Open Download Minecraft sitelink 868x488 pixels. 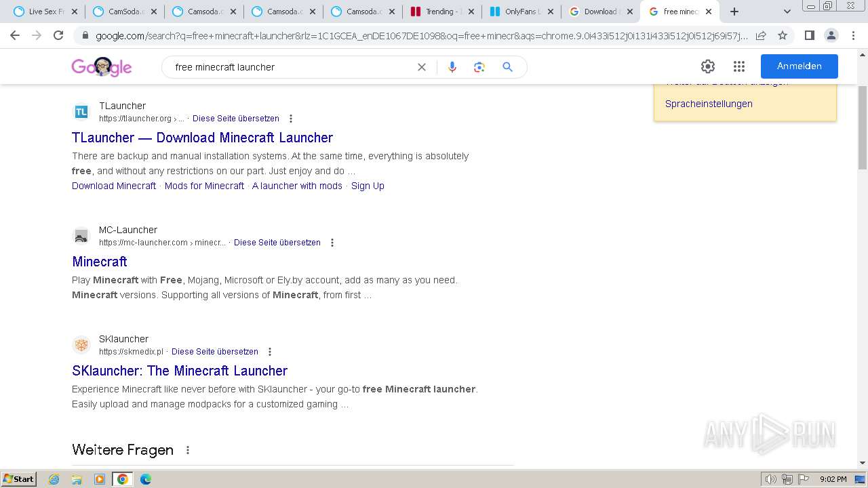[x=114, y=186]
